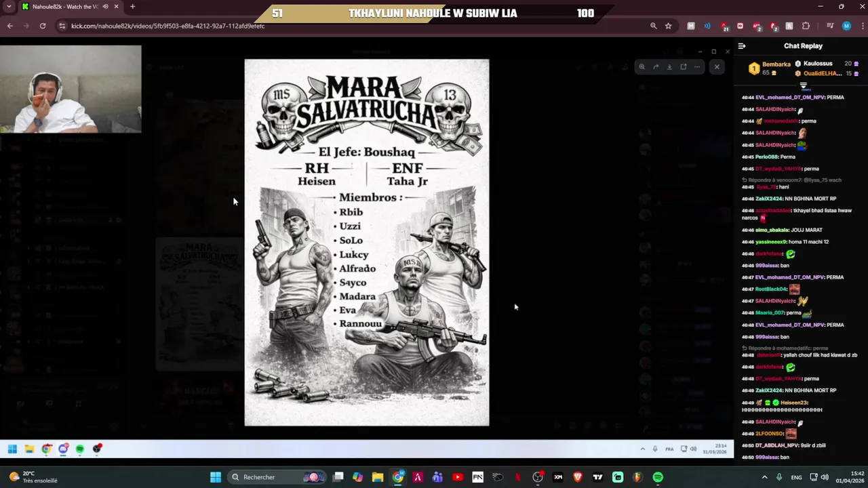This screenshot has width=868, height=488.
Task: Open Kaulossus leaderboard entry
Action: 827,64
